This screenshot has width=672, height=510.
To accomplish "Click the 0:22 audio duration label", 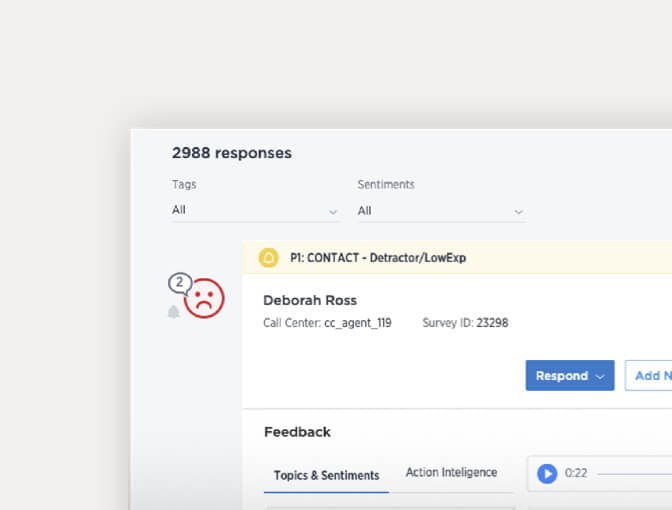I will click(576, 473).
